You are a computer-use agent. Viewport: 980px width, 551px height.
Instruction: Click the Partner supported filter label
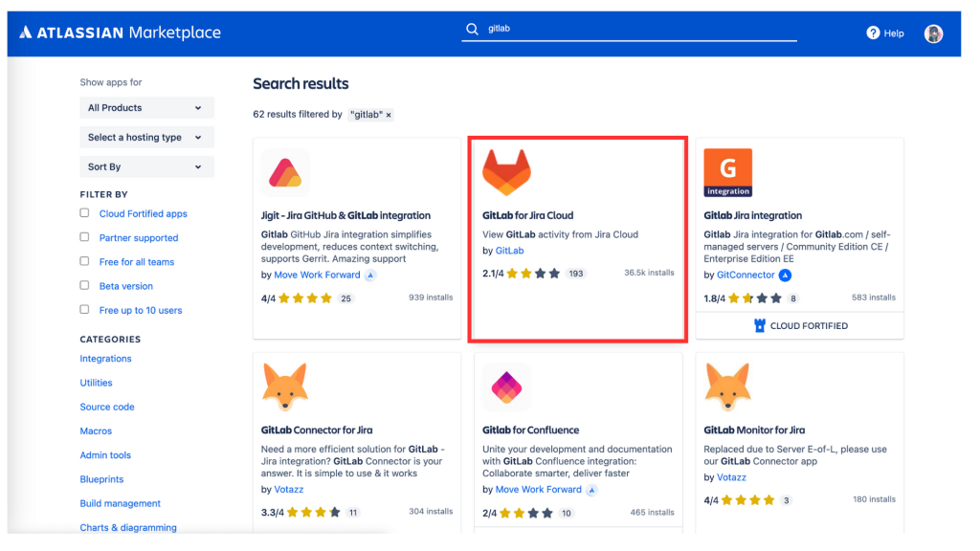(139, 238)
